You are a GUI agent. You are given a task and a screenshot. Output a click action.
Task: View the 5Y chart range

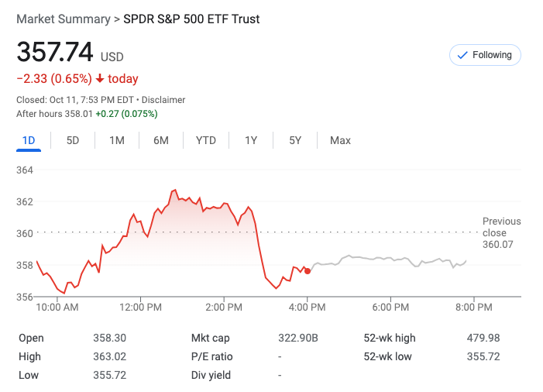pos(295,140)
